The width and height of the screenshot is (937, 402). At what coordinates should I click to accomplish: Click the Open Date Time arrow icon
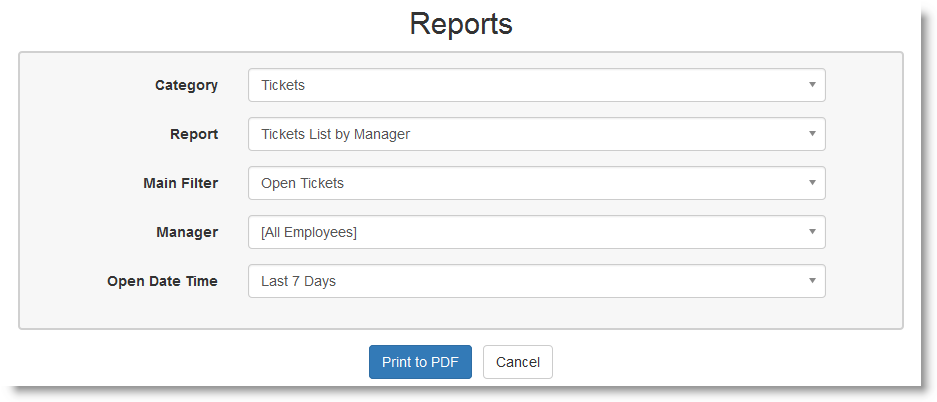pyautogui.click(x=812, y=281)
